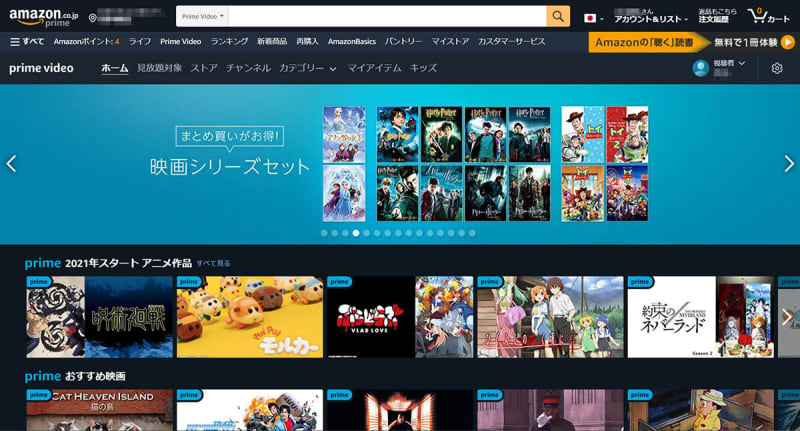Open the パントリー link
Image resolution: width=800 pixels, height=431 pixels.
[x=403, y=42]
